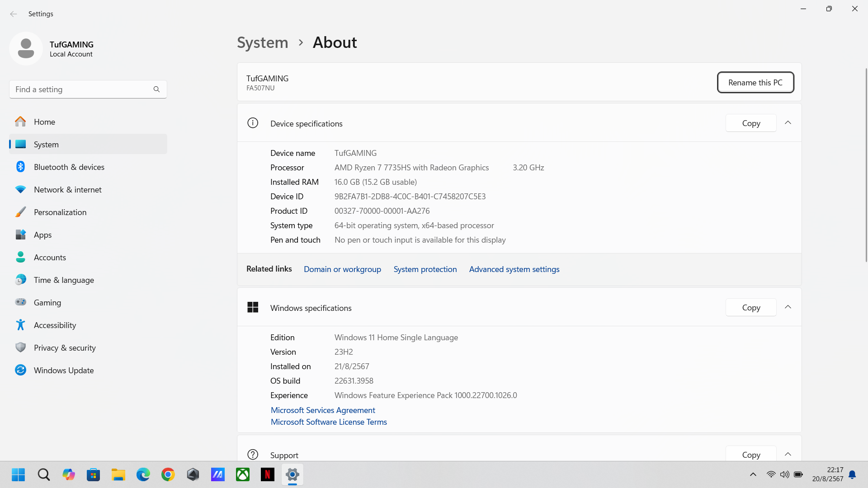Click the Accessibility figure icon
868x488 pixels.
click(20, 325)
